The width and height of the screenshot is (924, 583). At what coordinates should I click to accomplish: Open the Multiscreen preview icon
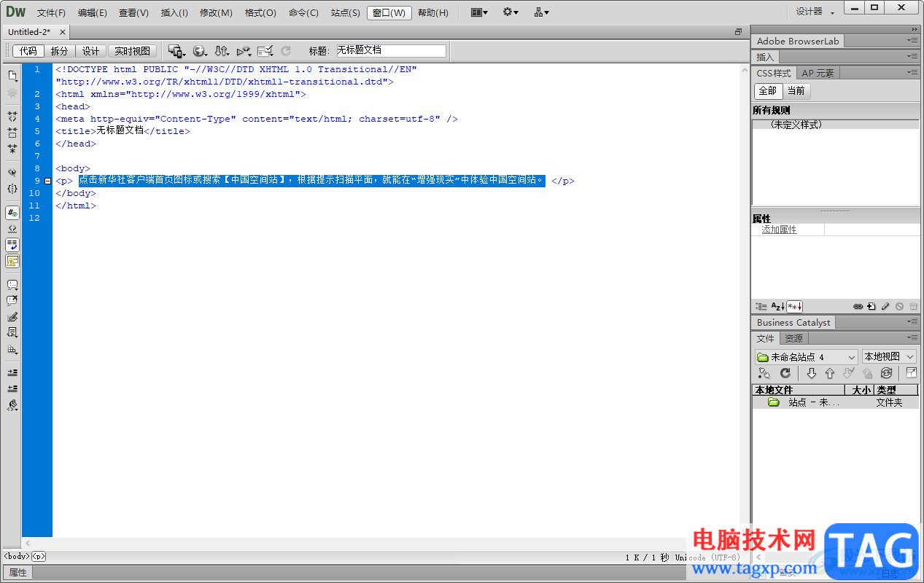point(176,51)
